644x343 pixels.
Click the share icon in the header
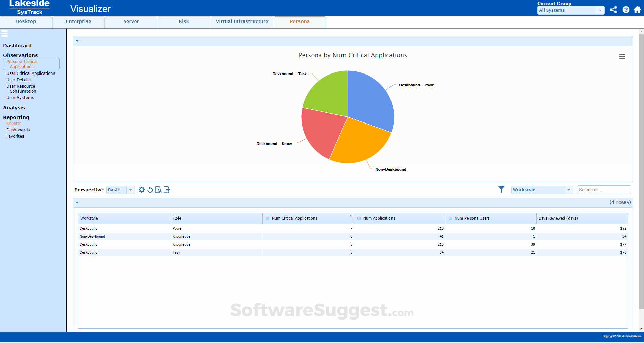pyautogui.click(x=613, y=10)
